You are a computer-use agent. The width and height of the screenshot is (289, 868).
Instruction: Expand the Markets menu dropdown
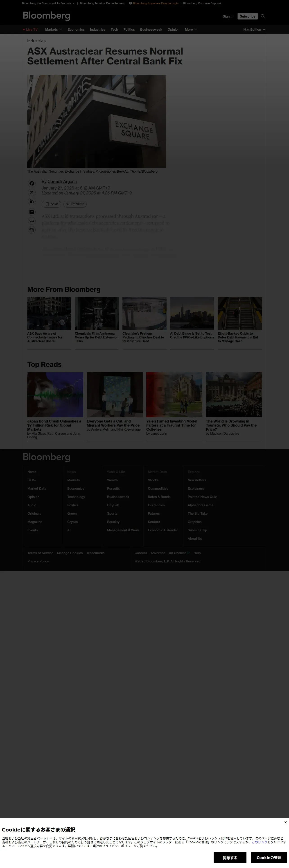54,30
